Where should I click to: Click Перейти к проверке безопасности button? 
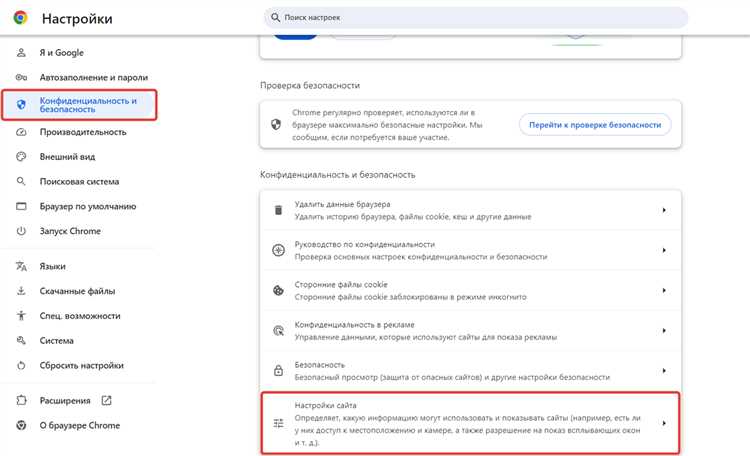click(x=595, y=125)
